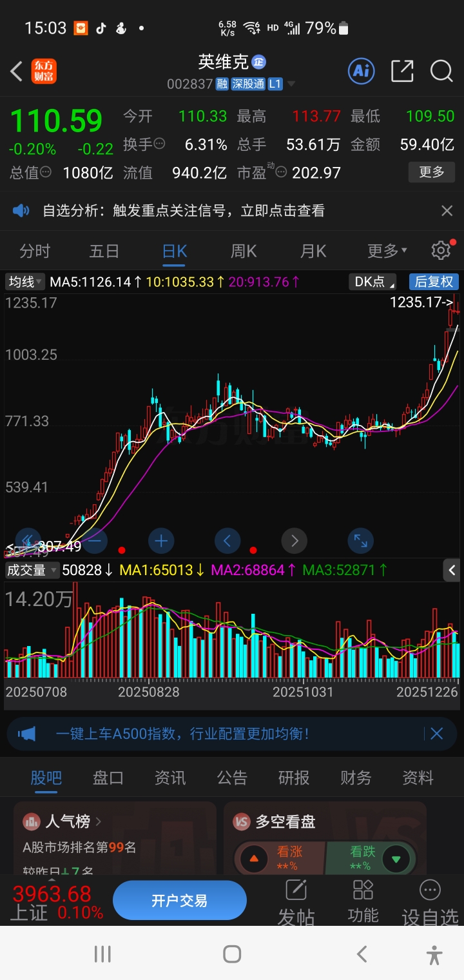
Task: Expand stock code L1 dropdown arrow
Action: tap(291, 84)
